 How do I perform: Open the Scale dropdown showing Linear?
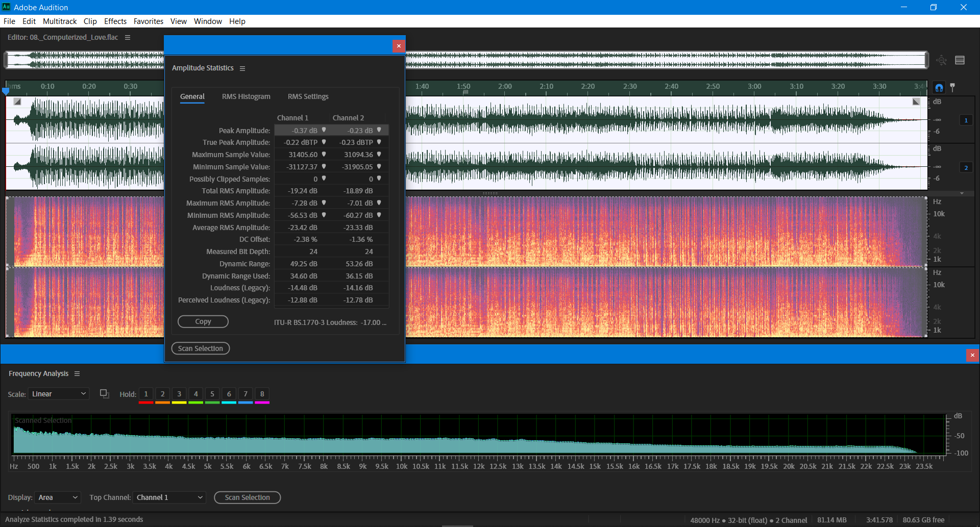(x=58, y=393)
